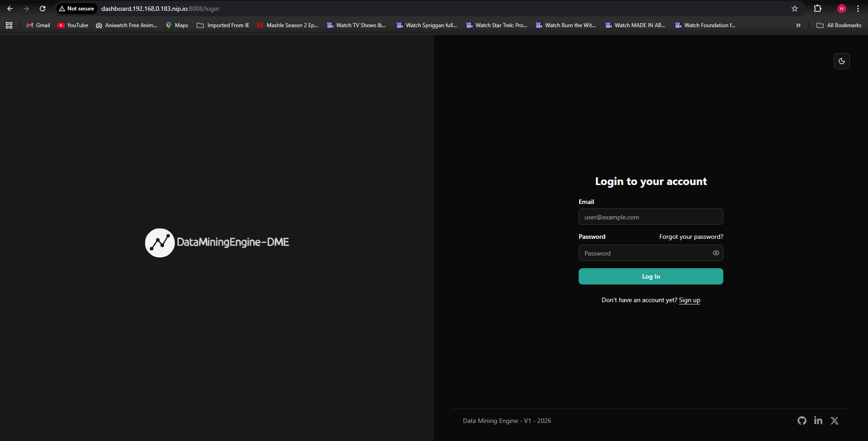Open the Watch TV Shows bookmark
The width and height of the screenshot is (868, 441).
pyautogui.click(x=356, y=25)
